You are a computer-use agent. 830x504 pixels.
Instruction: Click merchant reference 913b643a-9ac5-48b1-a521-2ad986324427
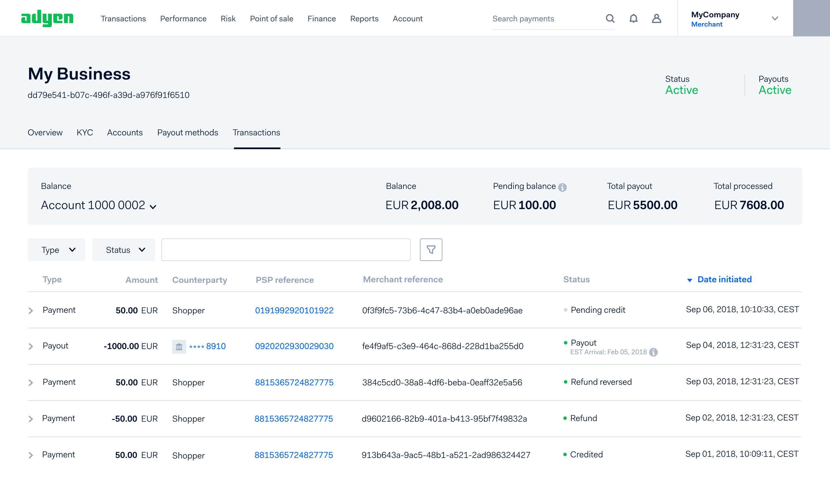point(446,455)
